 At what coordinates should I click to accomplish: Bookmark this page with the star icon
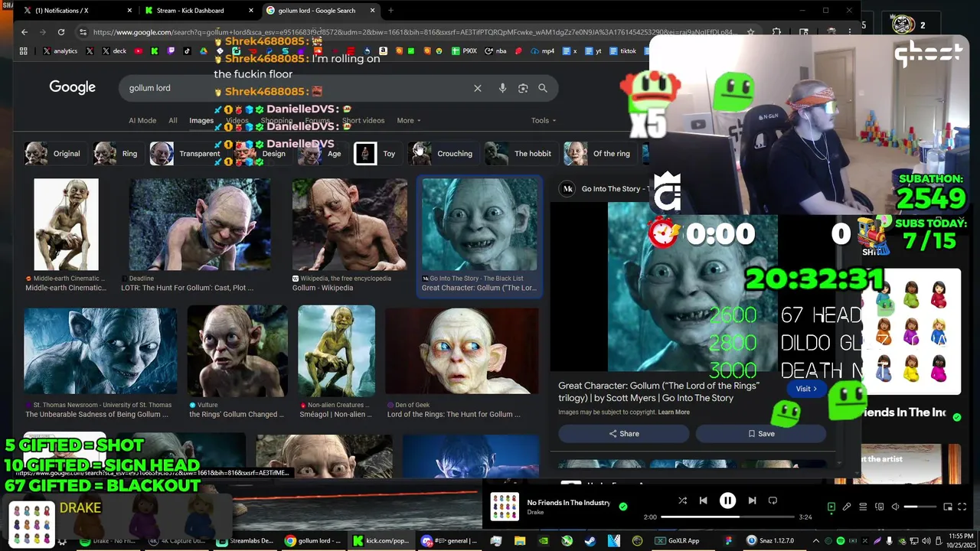(751, 32)
